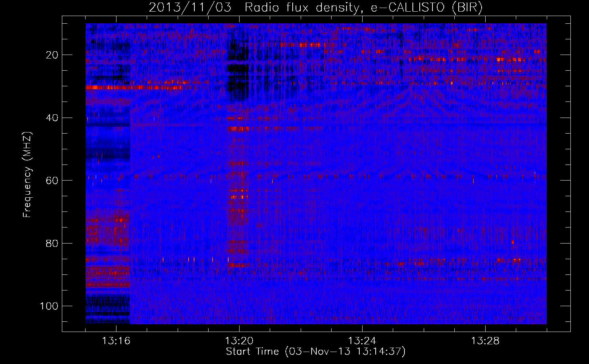Click the 40 frequency tick label
The width and height of the screenshot is (589, 364).
pyautogui.click(x=52, y=118)
